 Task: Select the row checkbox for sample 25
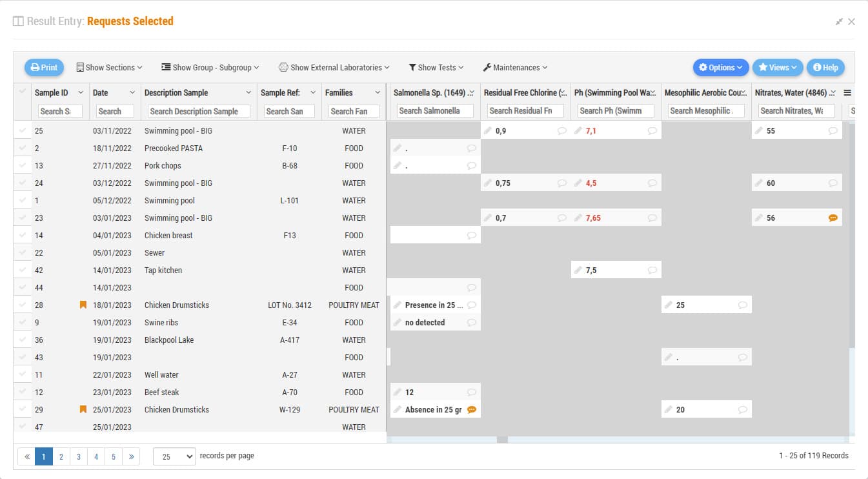(23, 131)
